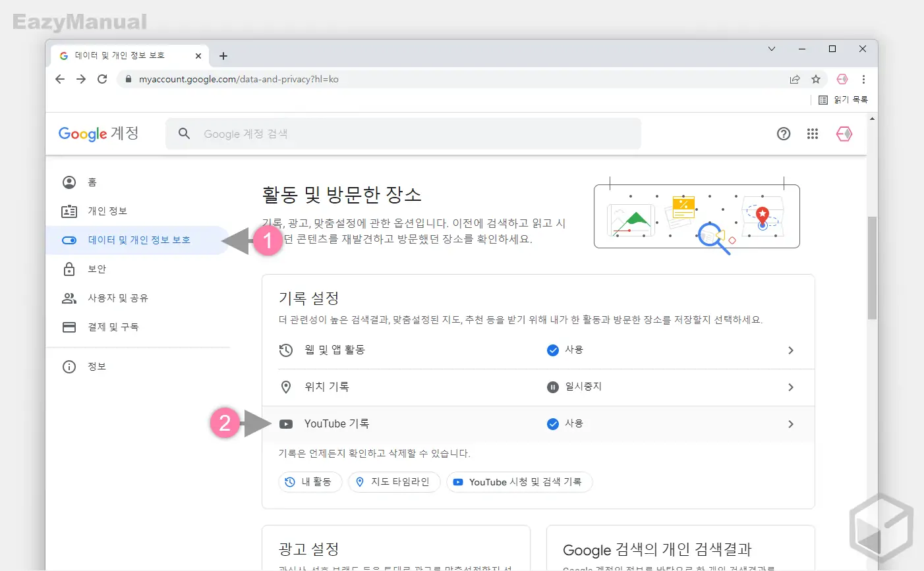Screen dimensions: 924x571
Task: Open 결제 및 구독 in sidebar
Action: 136,327
